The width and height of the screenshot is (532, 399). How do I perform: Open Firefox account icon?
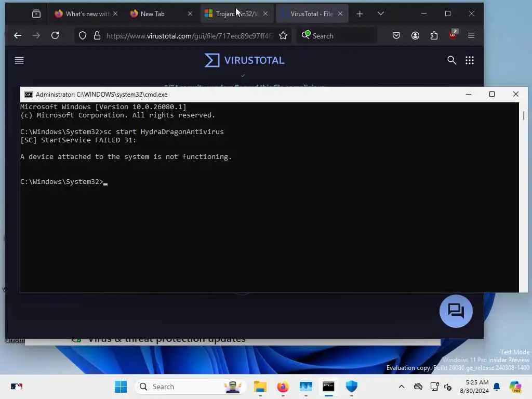coord(415,35)
